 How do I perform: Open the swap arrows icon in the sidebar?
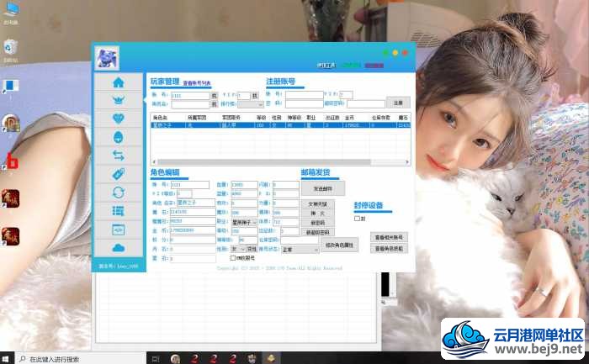click(119, 156)
